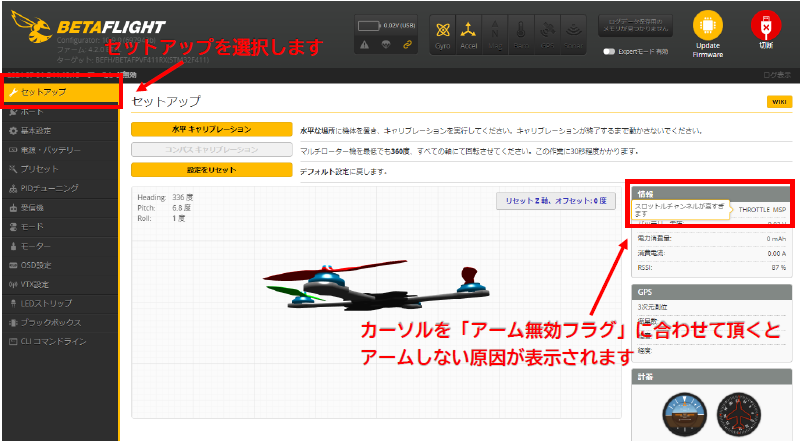
Task: Click the Heading 336度 value
Action: [182, 197]
